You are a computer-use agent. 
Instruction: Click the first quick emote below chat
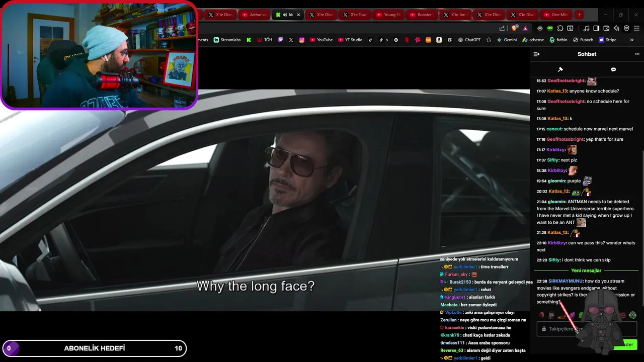pyautogui.click(x=541, y=315)
